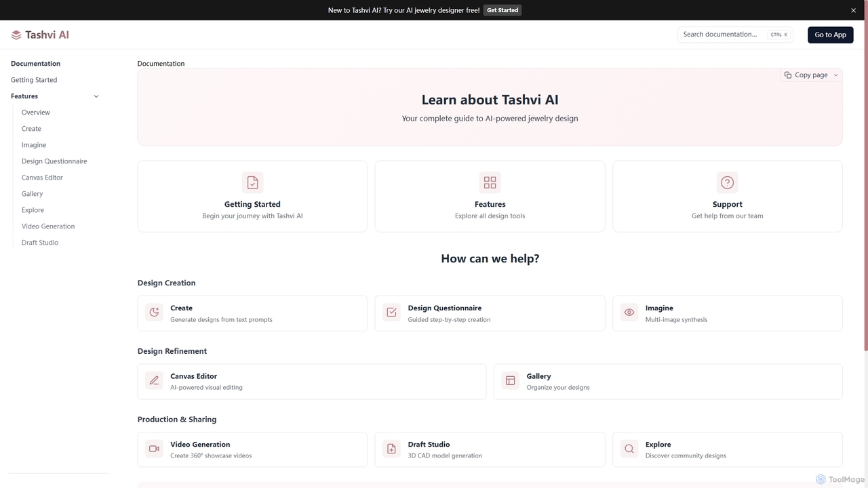This screenshot has height=488, width=868.
Task: Select Explore in the sidebar
Action: point(33,210)
